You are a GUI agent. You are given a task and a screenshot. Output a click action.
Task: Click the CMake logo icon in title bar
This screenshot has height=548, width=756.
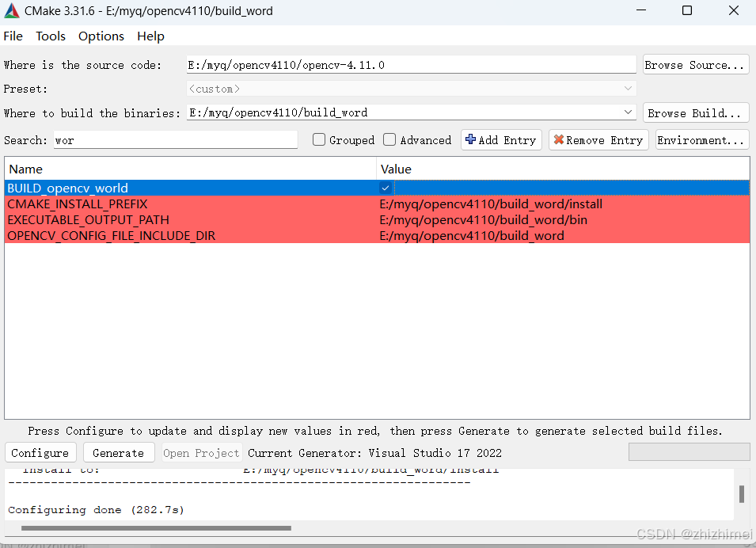[12, 10]
